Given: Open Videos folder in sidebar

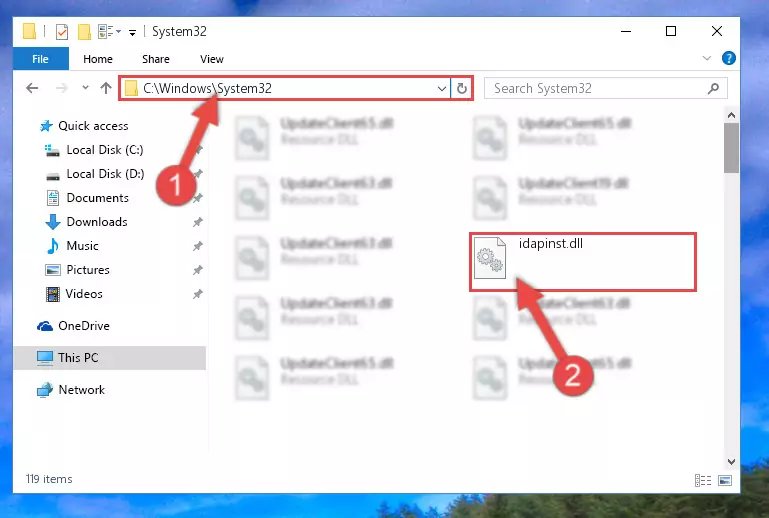Looking at the screenshot, I should [84, 294].
